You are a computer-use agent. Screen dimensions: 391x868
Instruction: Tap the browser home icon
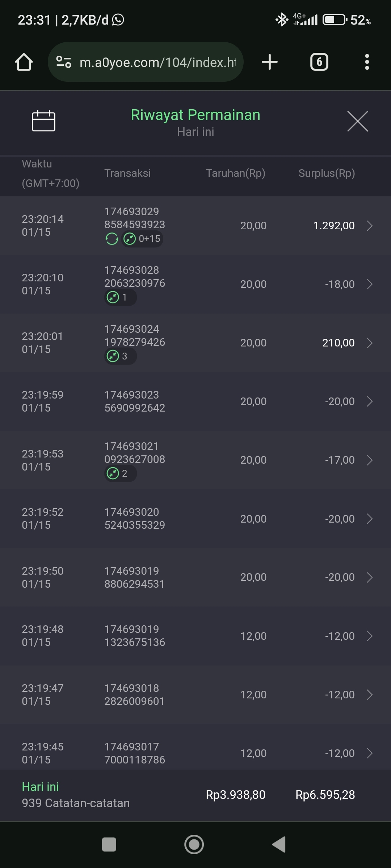[x=24, y=62]
